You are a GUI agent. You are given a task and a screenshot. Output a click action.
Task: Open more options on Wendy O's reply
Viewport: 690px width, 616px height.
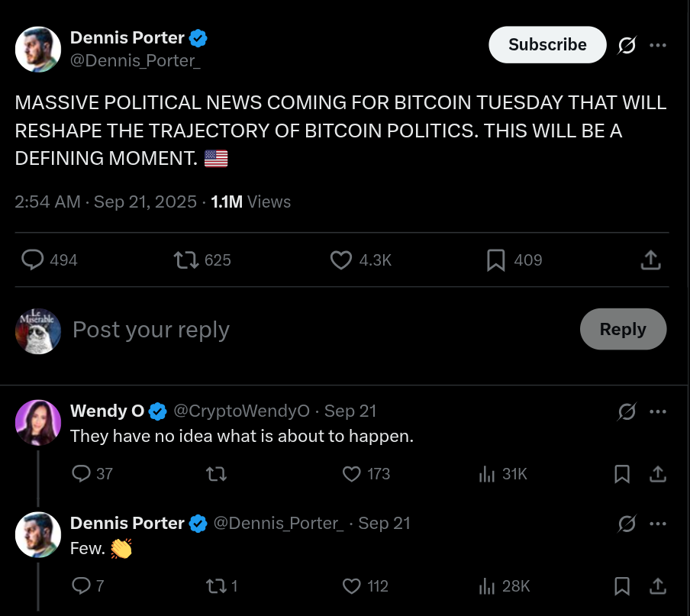click(658, 411)
